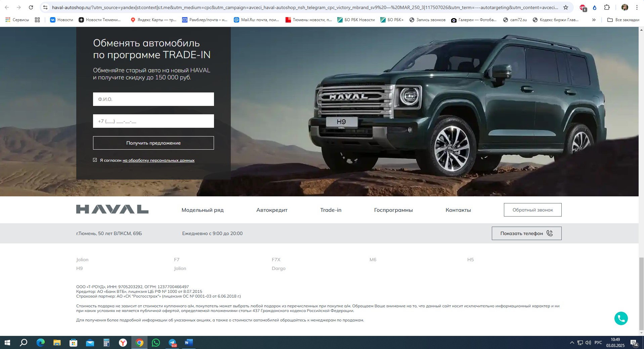Viewport: 644px width, 349px height.
Task: Open the Яндекс Карты bookmark
Action: point(153,20)
